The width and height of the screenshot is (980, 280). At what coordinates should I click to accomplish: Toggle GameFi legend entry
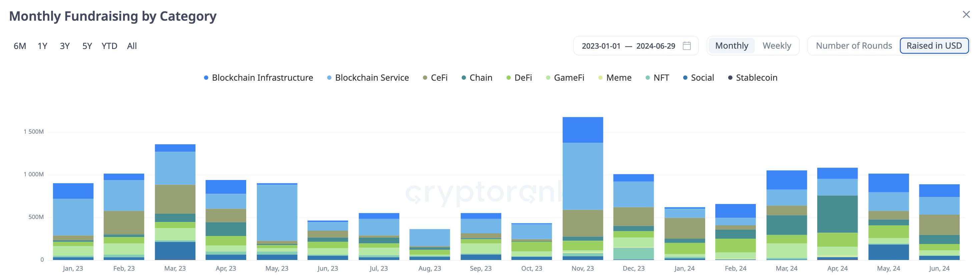click(565, 78)
